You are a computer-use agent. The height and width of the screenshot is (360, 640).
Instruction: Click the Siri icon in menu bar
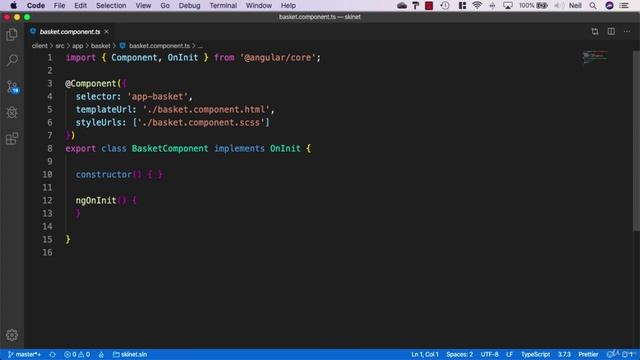[x=609, y=5]
